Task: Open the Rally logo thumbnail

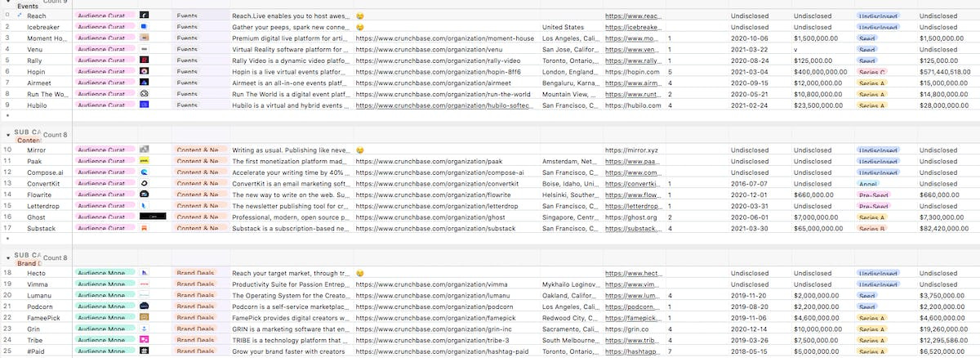Action: pyautogui.click(x=144, y=60)
